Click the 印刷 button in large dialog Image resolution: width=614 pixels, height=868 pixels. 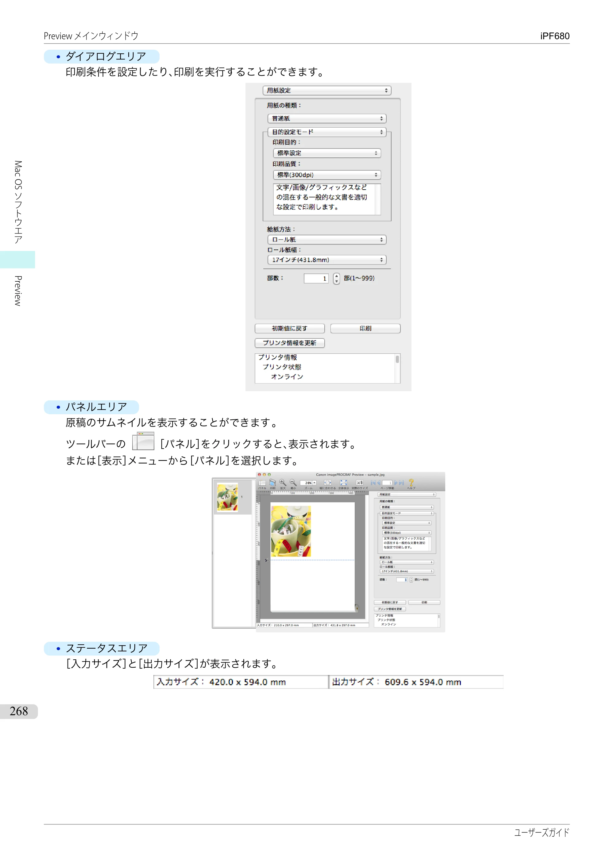pos(365,329)
